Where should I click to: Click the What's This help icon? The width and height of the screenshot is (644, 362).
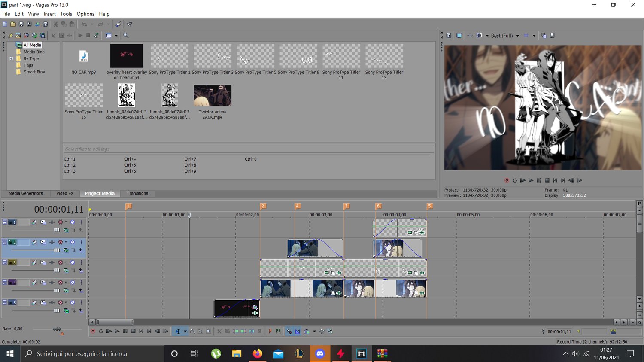129,24
